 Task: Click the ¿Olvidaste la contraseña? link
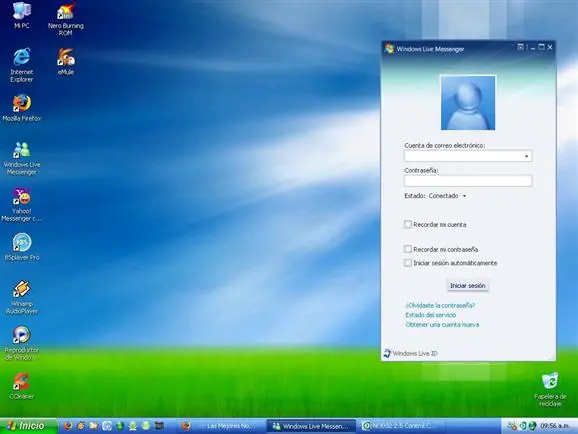click(x=440, y=305)
